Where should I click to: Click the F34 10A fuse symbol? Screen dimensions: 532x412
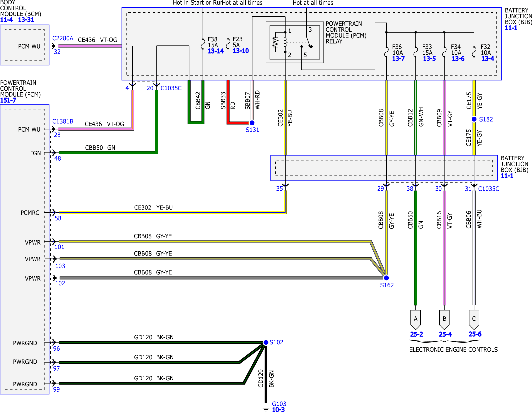click(444, 52)
